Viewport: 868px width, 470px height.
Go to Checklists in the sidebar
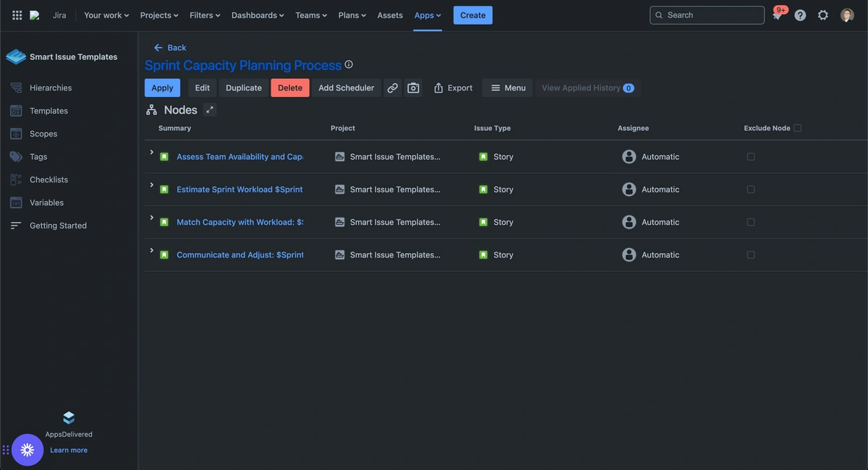[48, 179]
